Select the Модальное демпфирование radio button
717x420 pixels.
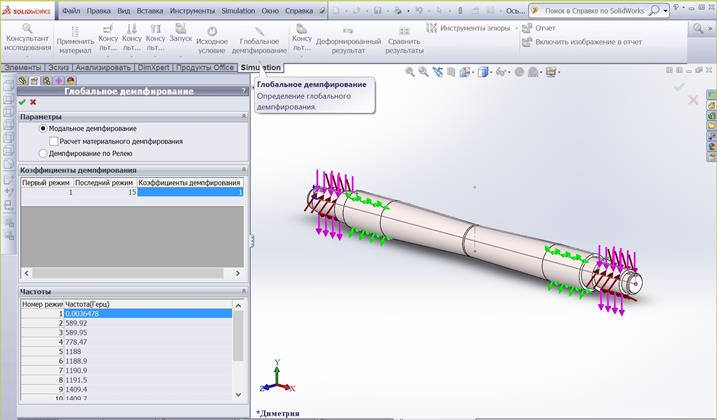tap(43, 129)
